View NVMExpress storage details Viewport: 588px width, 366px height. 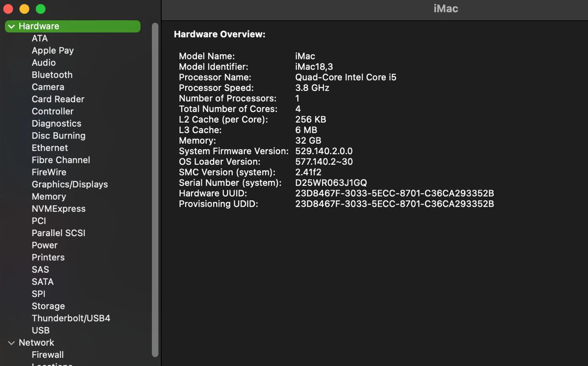pos(58,209)
